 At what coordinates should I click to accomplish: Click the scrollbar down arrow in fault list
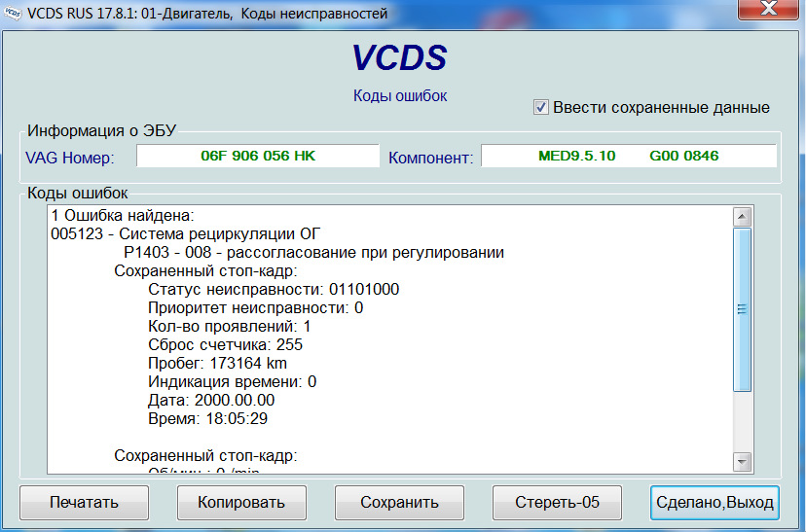pos(742,462)
